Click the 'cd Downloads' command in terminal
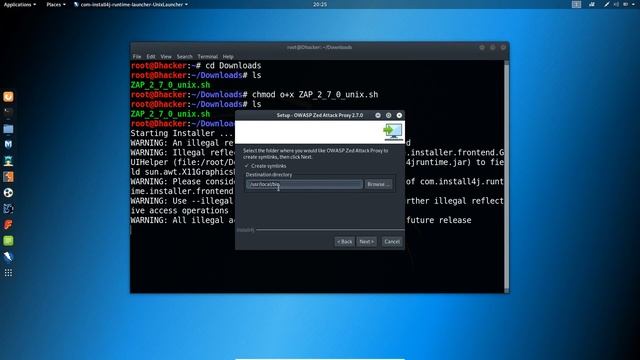 pos(233,66)
